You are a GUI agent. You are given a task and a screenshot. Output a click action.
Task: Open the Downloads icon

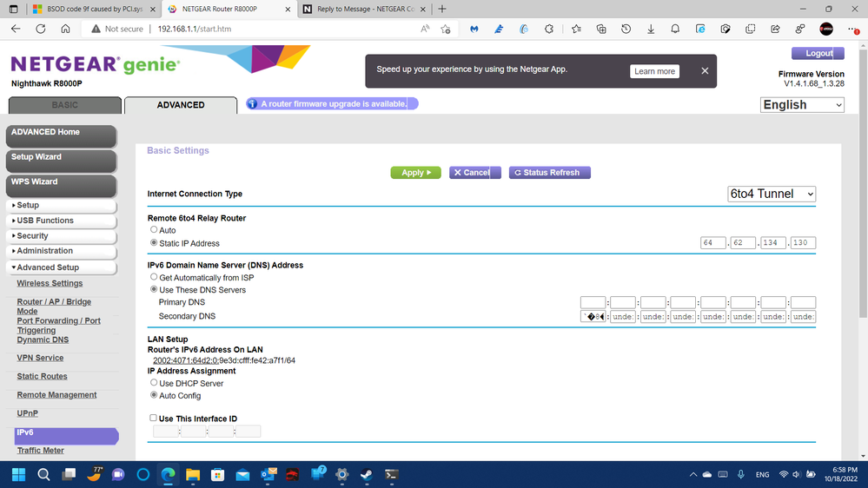click(x=651, y=29)
